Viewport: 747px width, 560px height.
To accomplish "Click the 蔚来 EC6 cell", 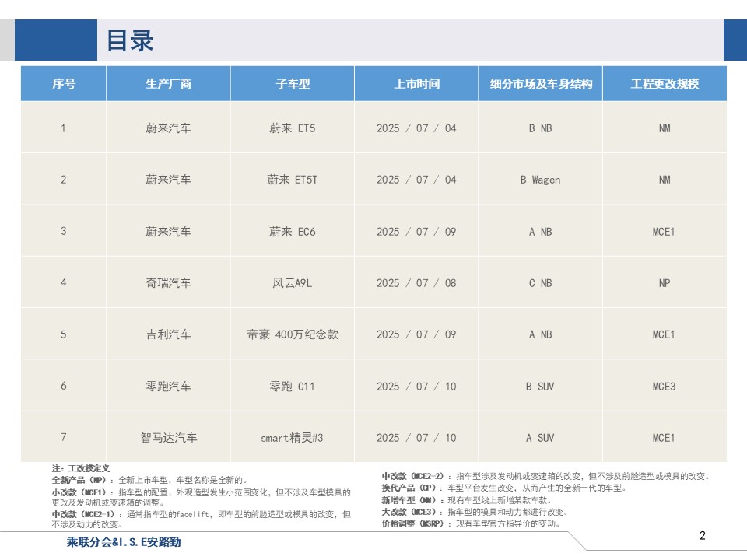I will coord(292,232).
